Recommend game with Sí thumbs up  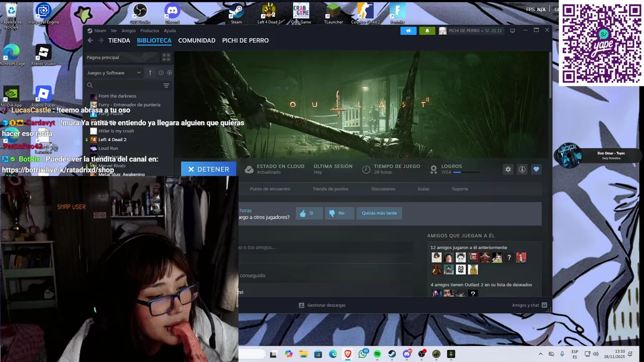click(x=309, y=213)
